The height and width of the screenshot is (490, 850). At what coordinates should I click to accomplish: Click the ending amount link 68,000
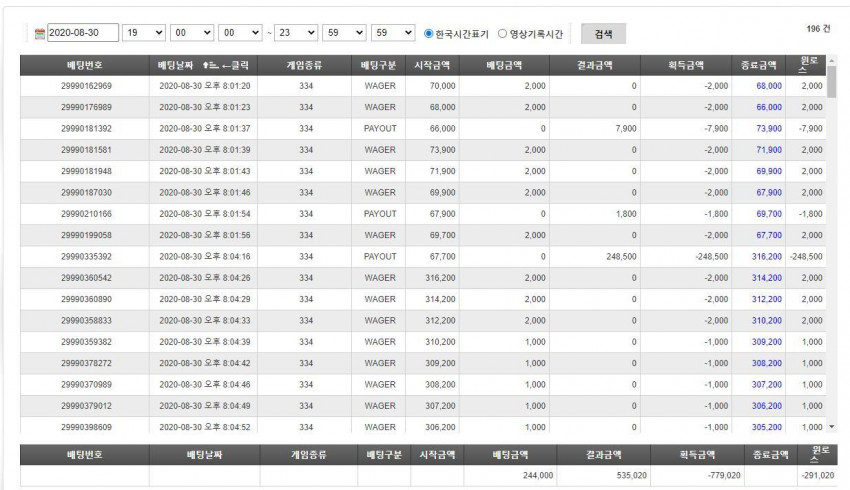click(x=769, y=86)
